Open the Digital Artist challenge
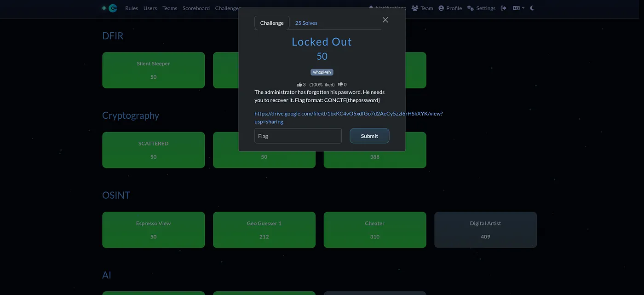This screenshot has width=644, height=295. (x=486, y=230)
